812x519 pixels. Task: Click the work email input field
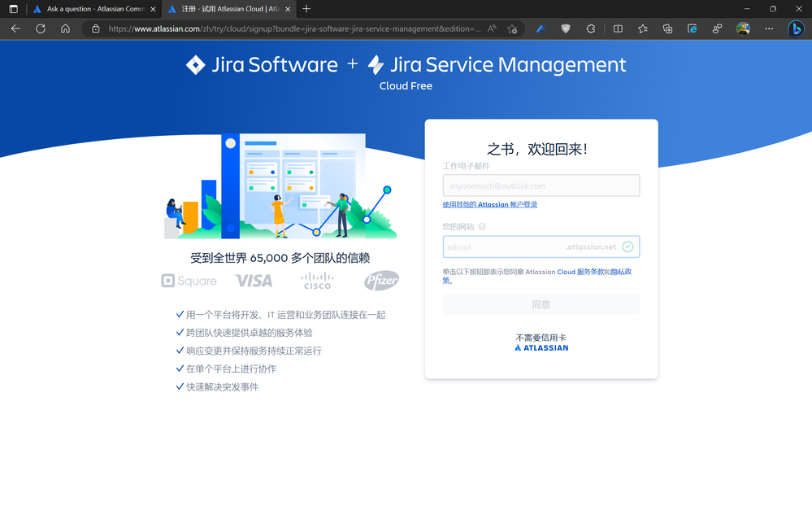click(541, 185)
